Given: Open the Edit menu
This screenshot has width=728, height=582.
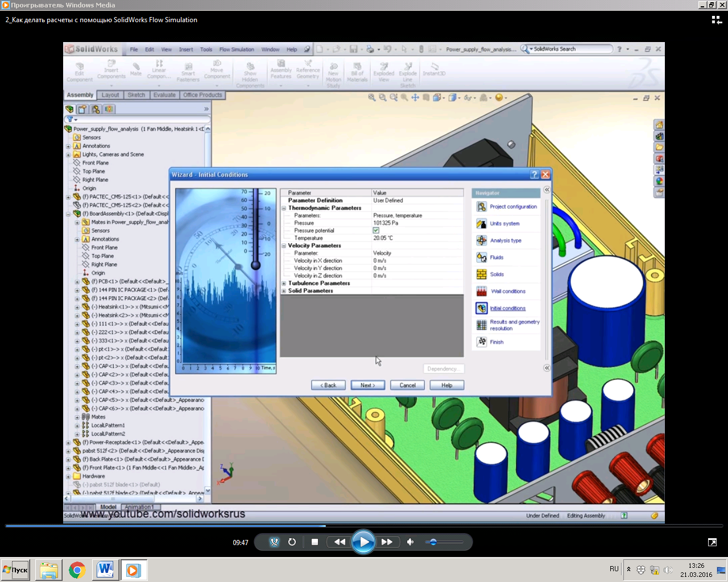Looking at the screenshot, I should click(x=150, y=49).
